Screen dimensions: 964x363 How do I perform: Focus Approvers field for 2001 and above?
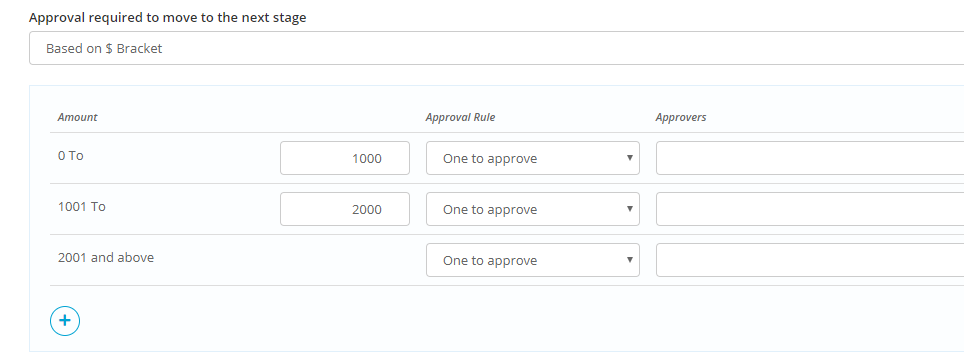[x=810, y=260]
